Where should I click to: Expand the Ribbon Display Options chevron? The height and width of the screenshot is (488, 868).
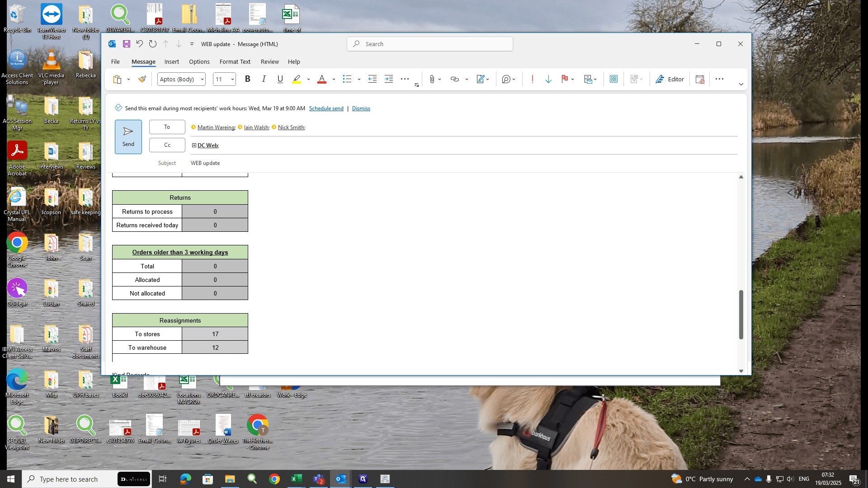click(741, 84)
